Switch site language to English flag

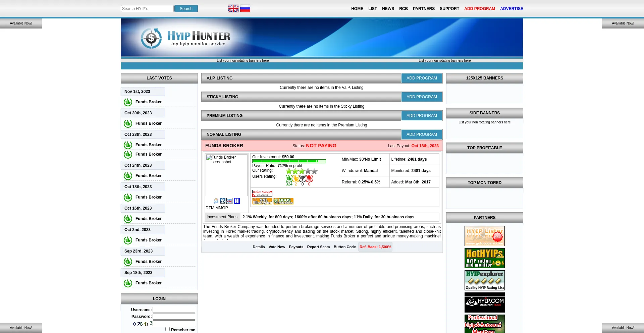(233, 8)
